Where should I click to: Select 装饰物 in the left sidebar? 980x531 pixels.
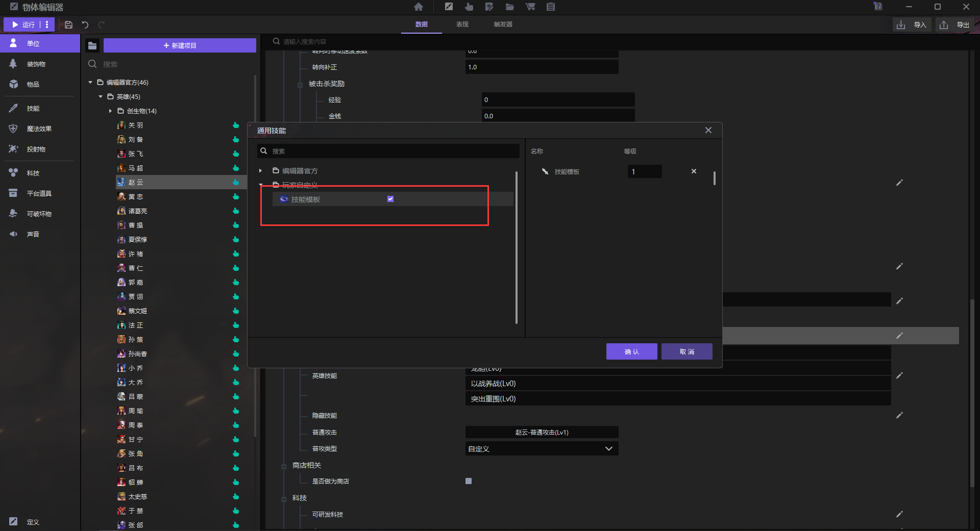[40, 64]
